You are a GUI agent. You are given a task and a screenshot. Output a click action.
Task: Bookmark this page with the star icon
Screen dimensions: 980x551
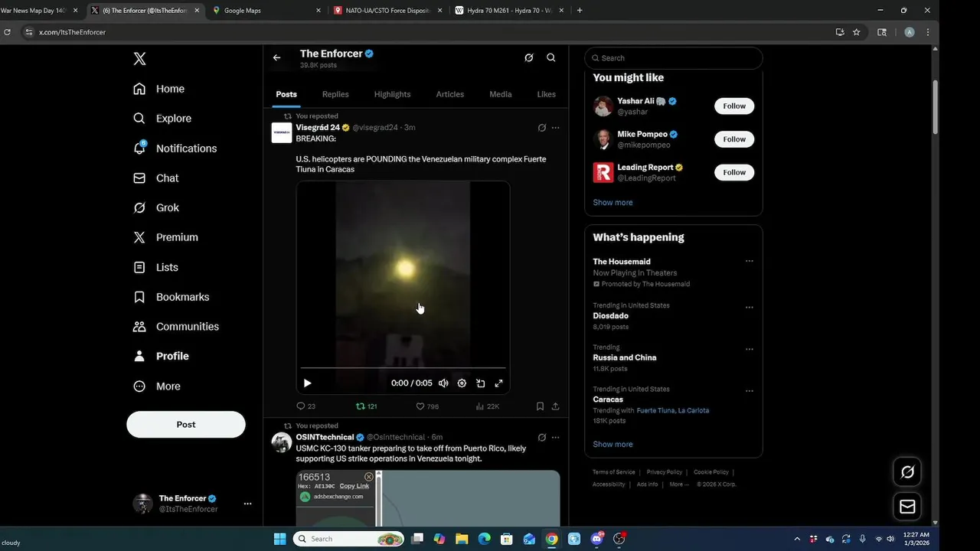pyautogui.click(x=857, y=32)
